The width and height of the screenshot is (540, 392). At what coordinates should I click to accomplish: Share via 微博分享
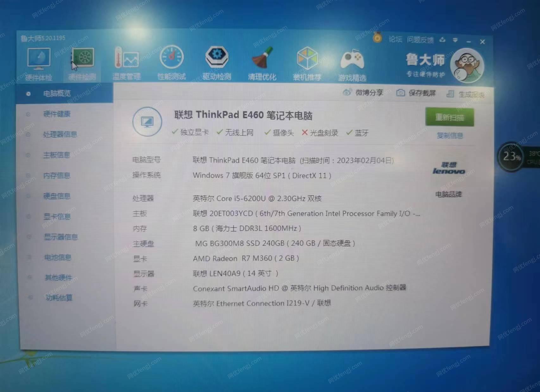(363, 92)
